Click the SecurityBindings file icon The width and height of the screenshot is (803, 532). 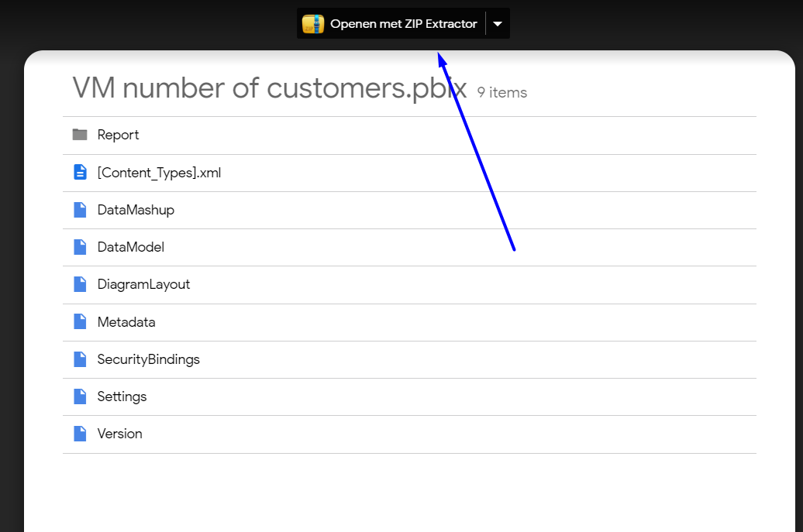[x=80, y=359]
